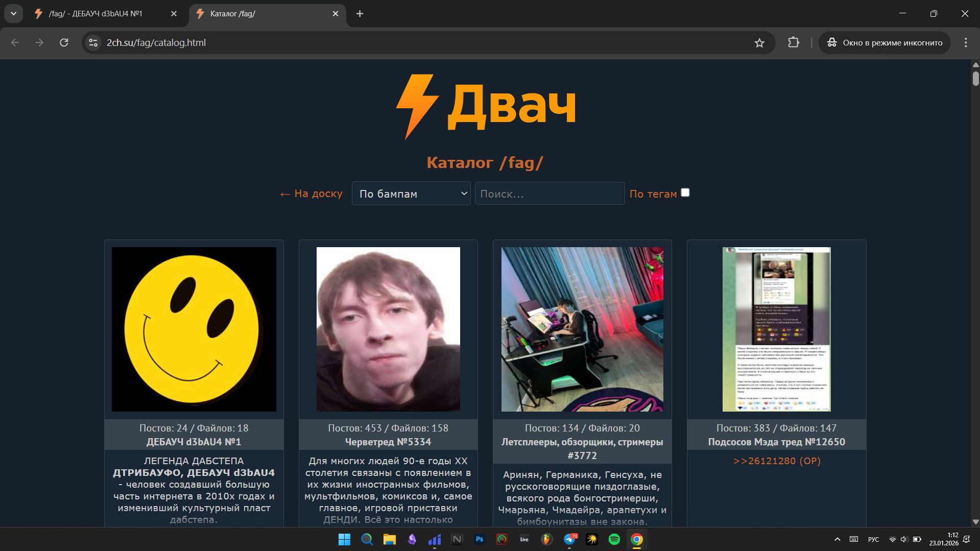Open the Windows Start menu
Viewport: 980px width, 551px height.
pos(344,539)
